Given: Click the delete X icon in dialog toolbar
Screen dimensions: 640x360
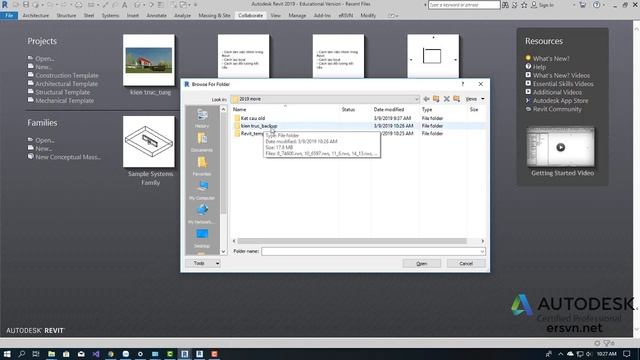Looking at the screenshot, I should (447, 99).
